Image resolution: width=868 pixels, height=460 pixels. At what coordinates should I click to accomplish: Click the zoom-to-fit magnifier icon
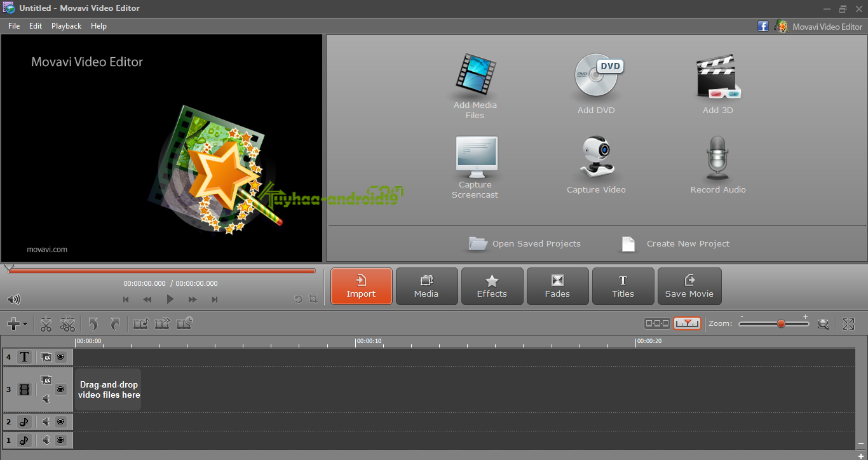(x=823, y=324)
